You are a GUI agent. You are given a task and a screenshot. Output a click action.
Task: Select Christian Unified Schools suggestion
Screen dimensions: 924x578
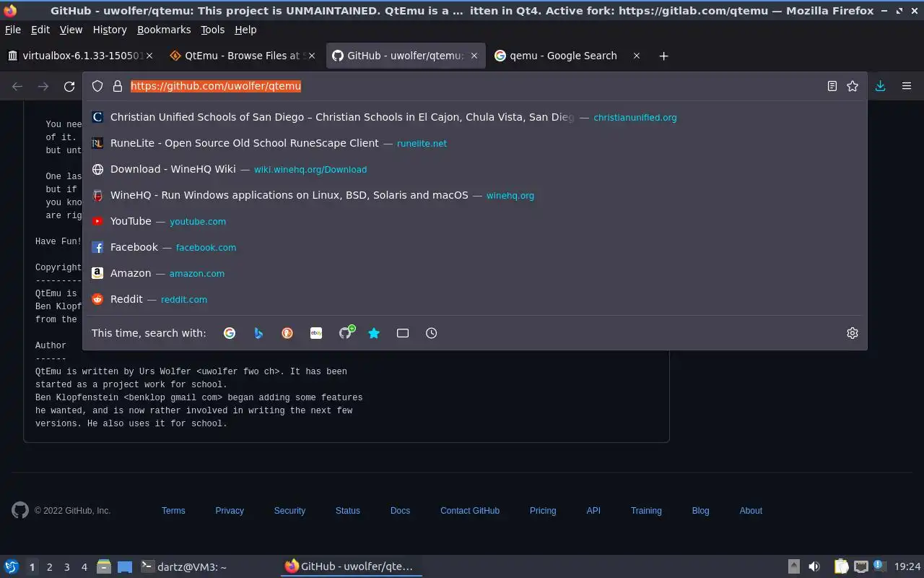click(475, 117)
